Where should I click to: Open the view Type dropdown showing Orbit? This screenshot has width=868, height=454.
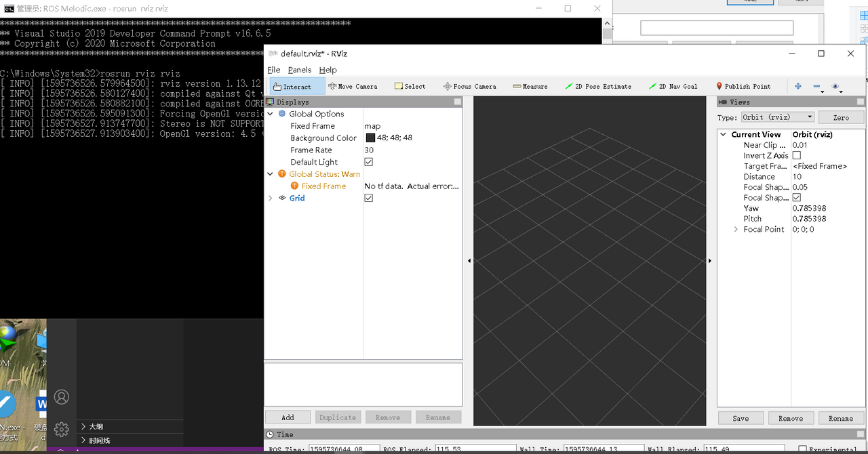point(777,117)
